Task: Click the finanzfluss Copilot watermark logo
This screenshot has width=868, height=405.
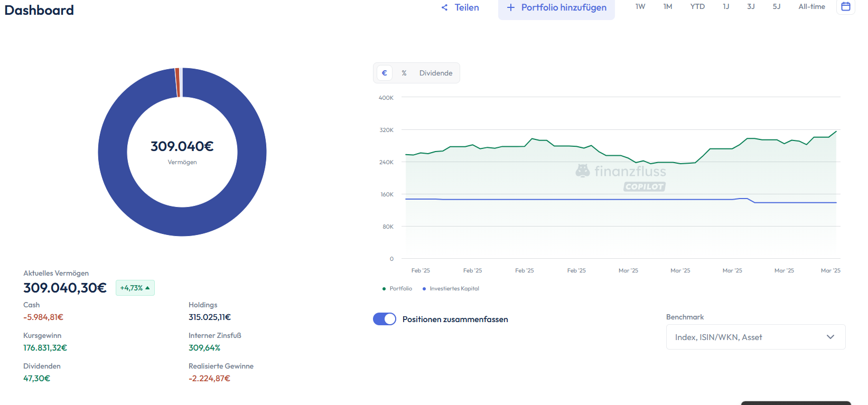Action: tap(621, 177)
